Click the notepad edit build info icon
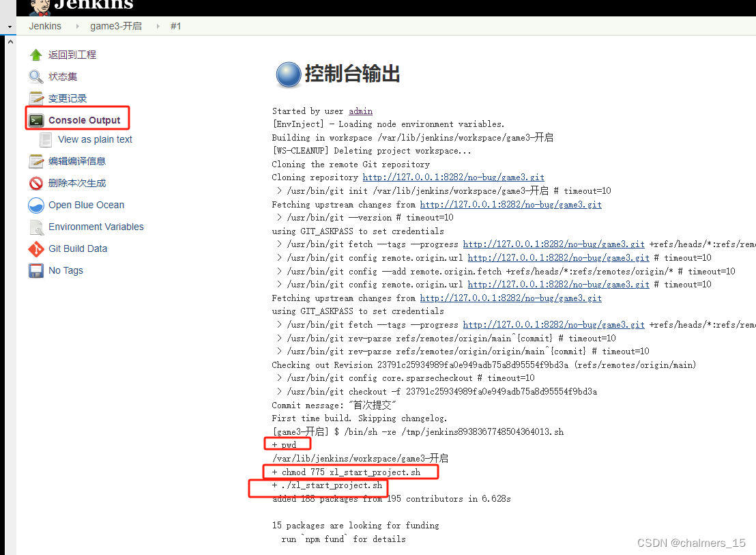 pyautogui.click(x=35, y=162)
